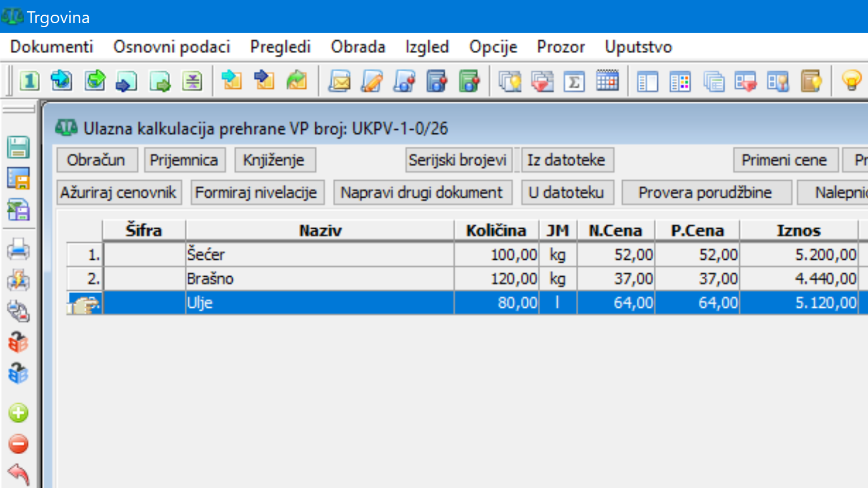The width and height of the screenshot is (868, 488).
Task: Open the Pregledi menu
Action: tap(280, 47)
